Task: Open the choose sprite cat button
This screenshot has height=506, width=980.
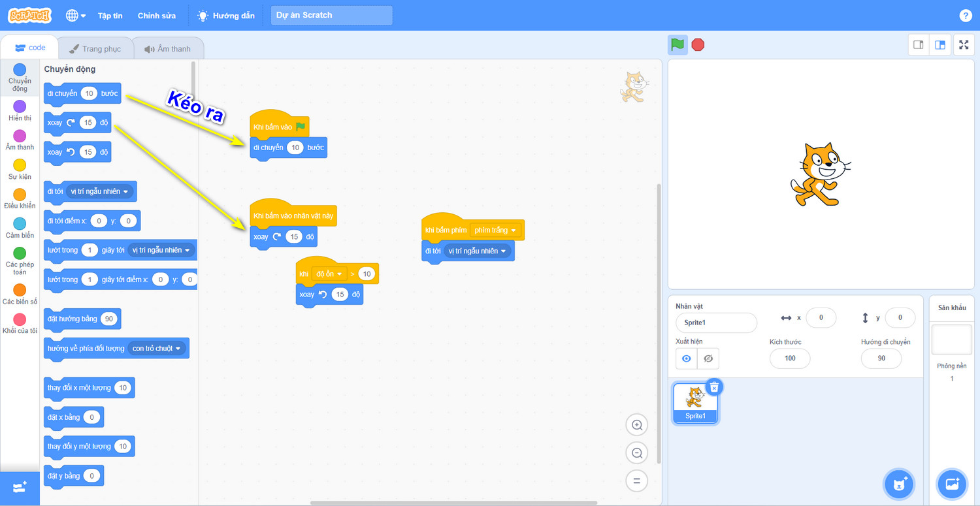Action: pyautogui.click(x=900, y=484)
